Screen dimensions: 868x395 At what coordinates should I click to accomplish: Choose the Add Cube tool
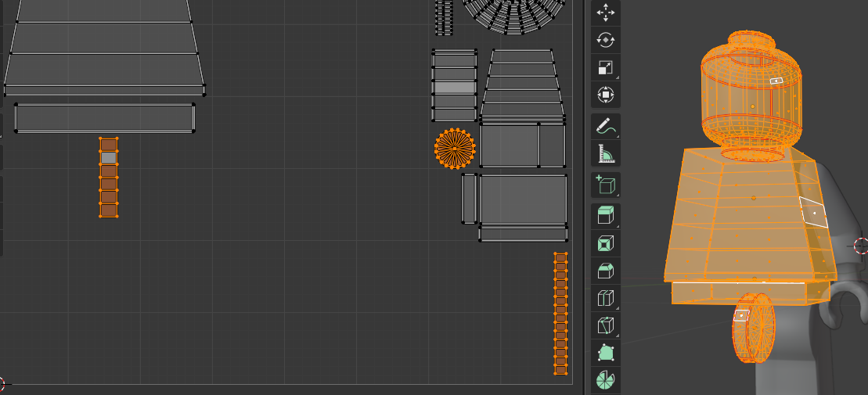(x=606, y=185)
